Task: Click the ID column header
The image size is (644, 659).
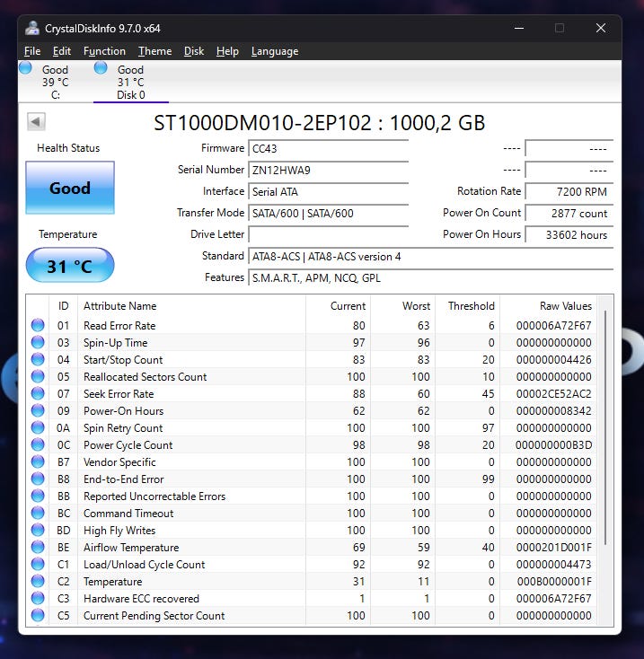Action: pos(64,306)
